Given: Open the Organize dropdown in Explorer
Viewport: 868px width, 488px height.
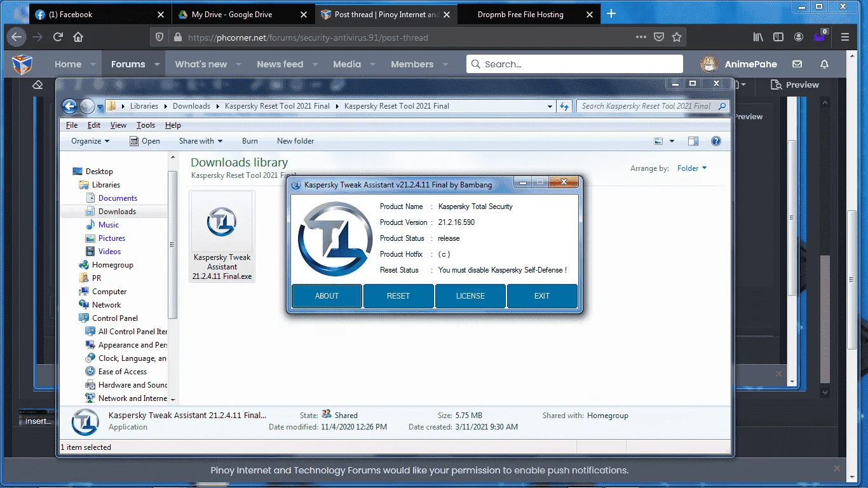Looking at the screenshot, I should 90,141.
